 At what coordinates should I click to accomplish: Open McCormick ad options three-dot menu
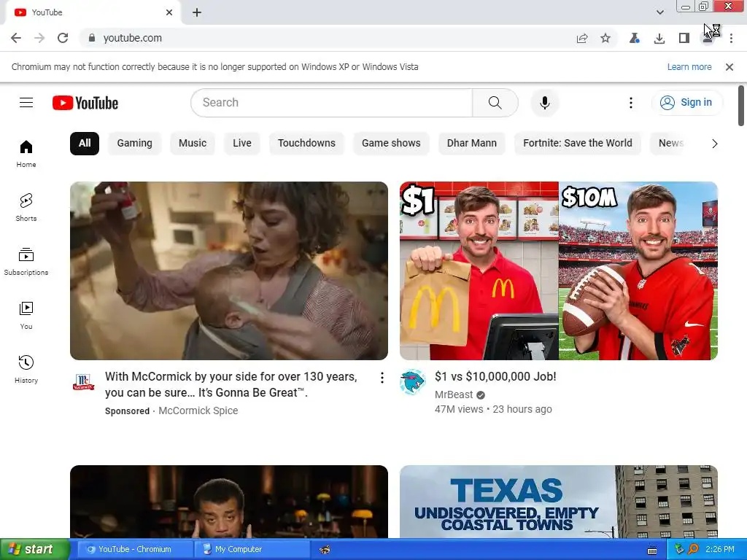click(x=382, y=378)
